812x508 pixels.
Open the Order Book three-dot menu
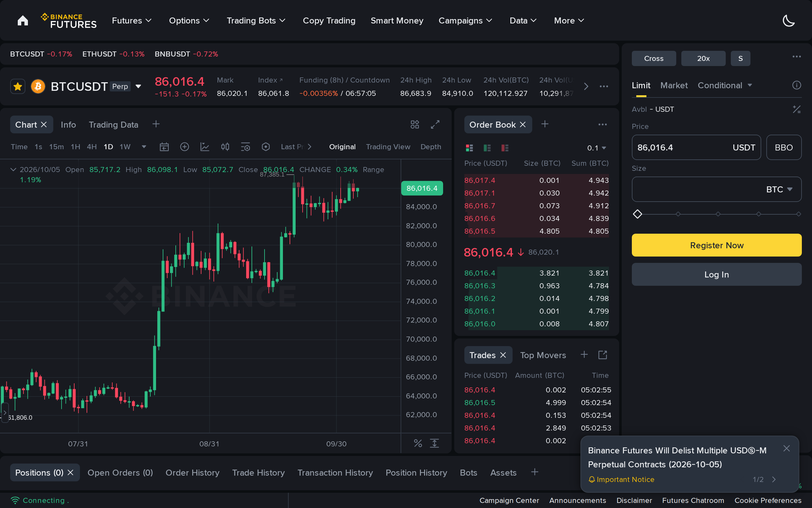(603, 124)
